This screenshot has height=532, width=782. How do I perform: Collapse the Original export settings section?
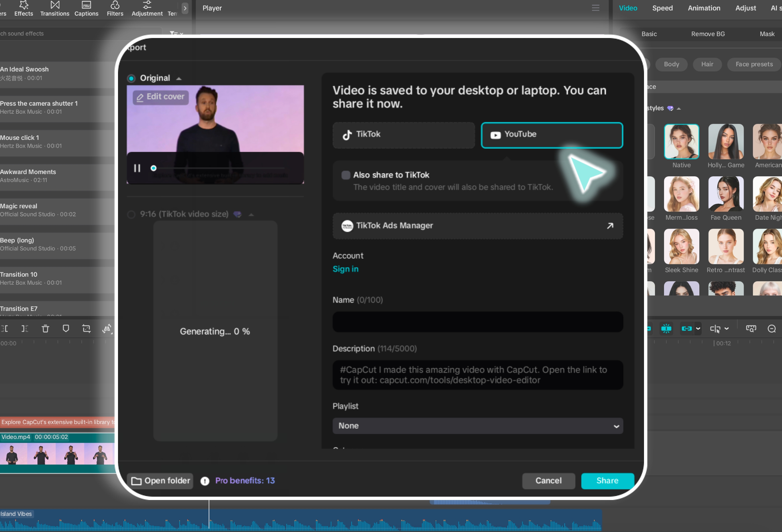tap(179, 78)
